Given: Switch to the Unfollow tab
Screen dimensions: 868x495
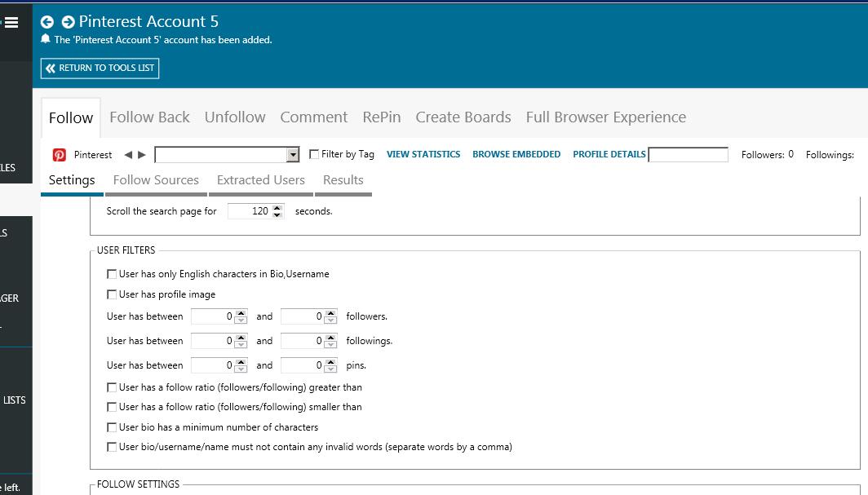Looking at the screenshot, I should pos(235,117).
